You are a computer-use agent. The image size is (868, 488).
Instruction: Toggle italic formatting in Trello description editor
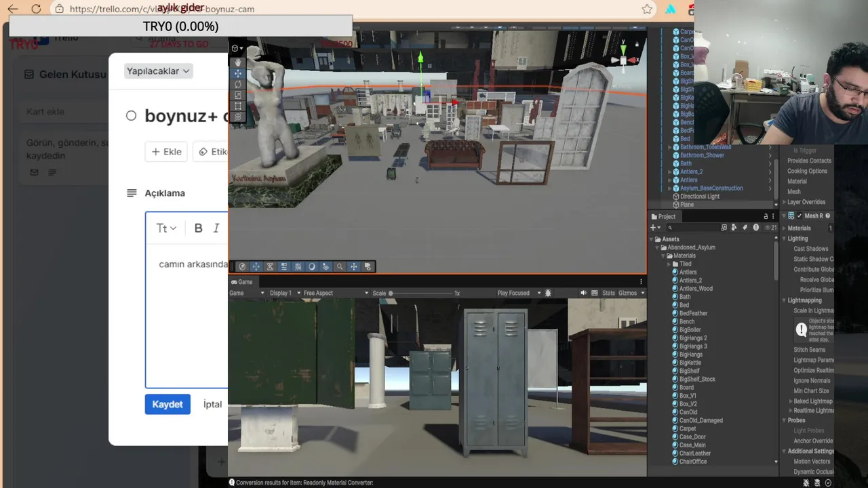coord(216,228)
